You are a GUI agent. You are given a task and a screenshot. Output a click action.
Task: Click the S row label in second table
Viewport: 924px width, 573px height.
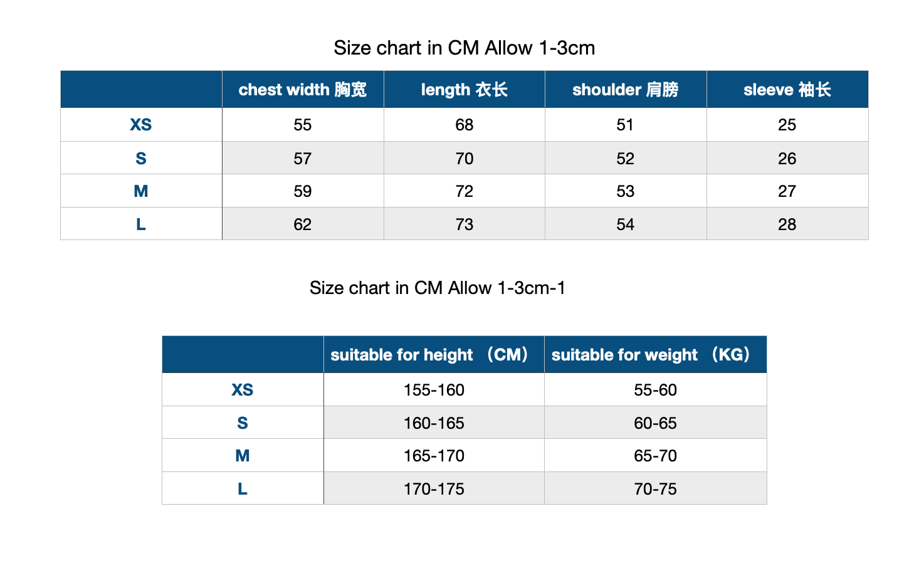coord(243,423)
